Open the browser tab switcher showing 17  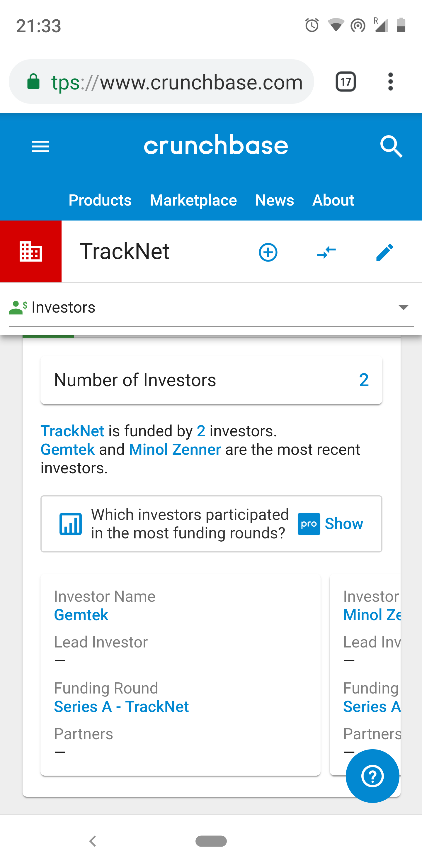click(346, 82)
